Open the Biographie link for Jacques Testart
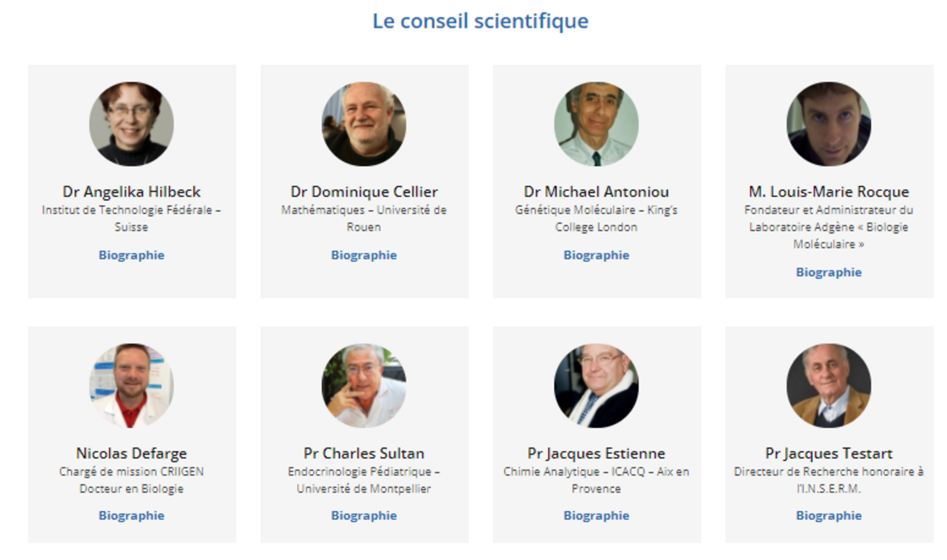The height and width of the screenshot is (560, 947). [x=829, y=515]
